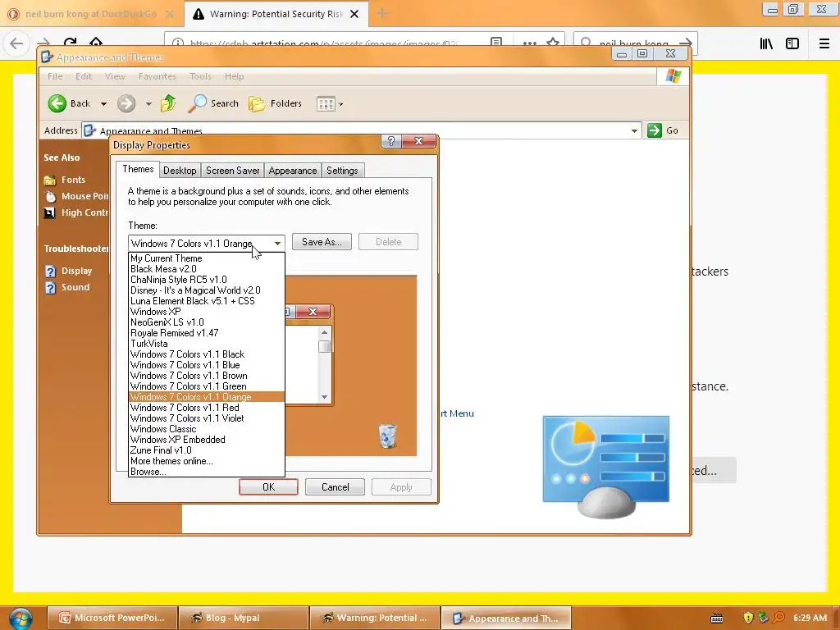Screen dimensions: 840x630
Task: Switch to Blog - Mypal taskbar button
Action: 244,618
